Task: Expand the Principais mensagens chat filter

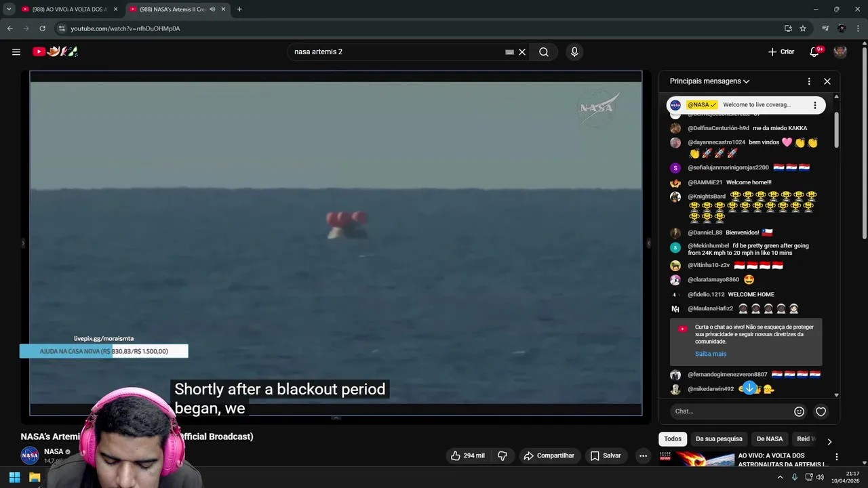Action: coord(709,81)
